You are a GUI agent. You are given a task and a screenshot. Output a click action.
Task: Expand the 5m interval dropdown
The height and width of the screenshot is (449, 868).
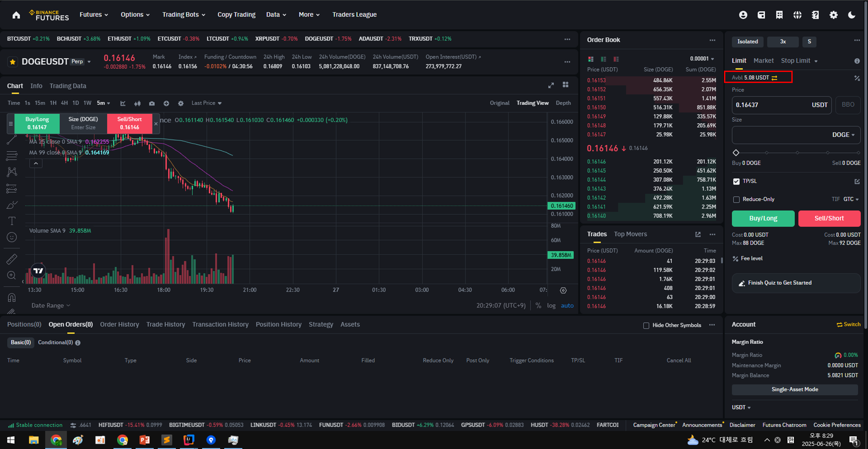pos(103,103)
